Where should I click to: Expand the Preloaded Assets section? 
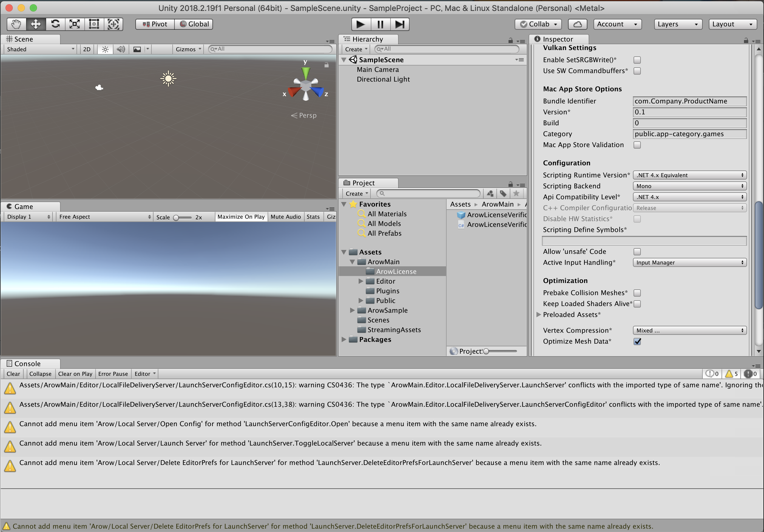click(x=538, y=315)
